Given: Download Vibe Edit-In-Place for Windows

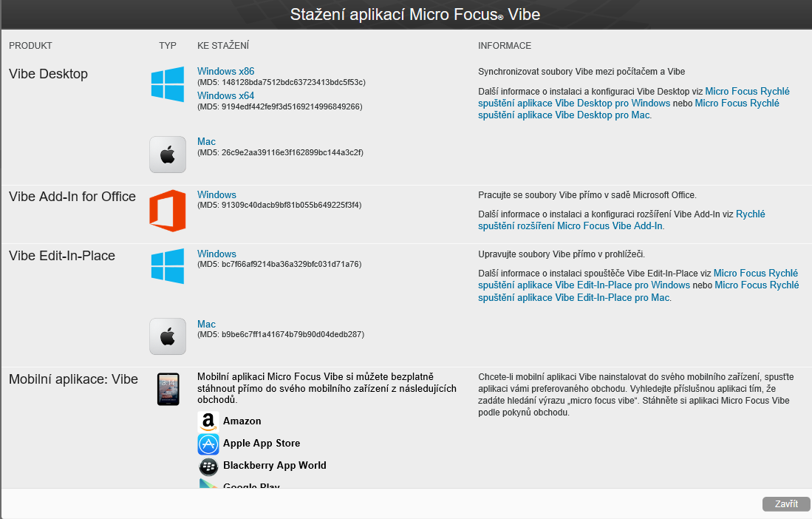Looking at the screenshot, I should pos(216,254).
